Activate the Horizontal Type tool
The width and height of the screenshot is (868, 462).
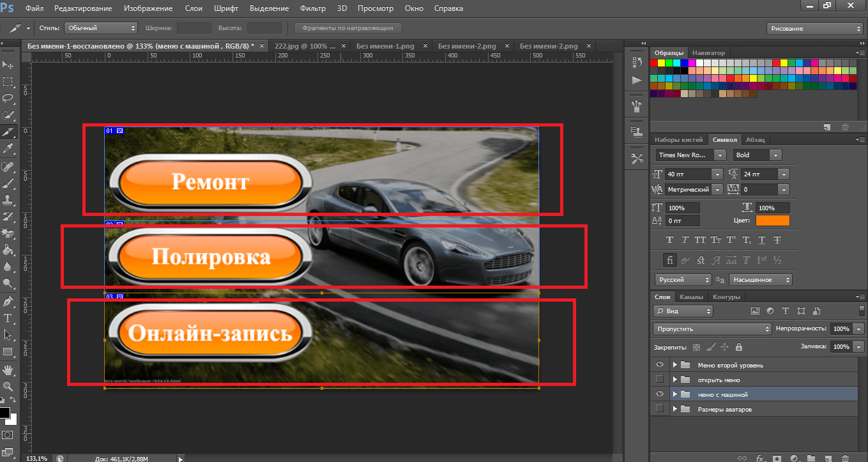[8, 318]
